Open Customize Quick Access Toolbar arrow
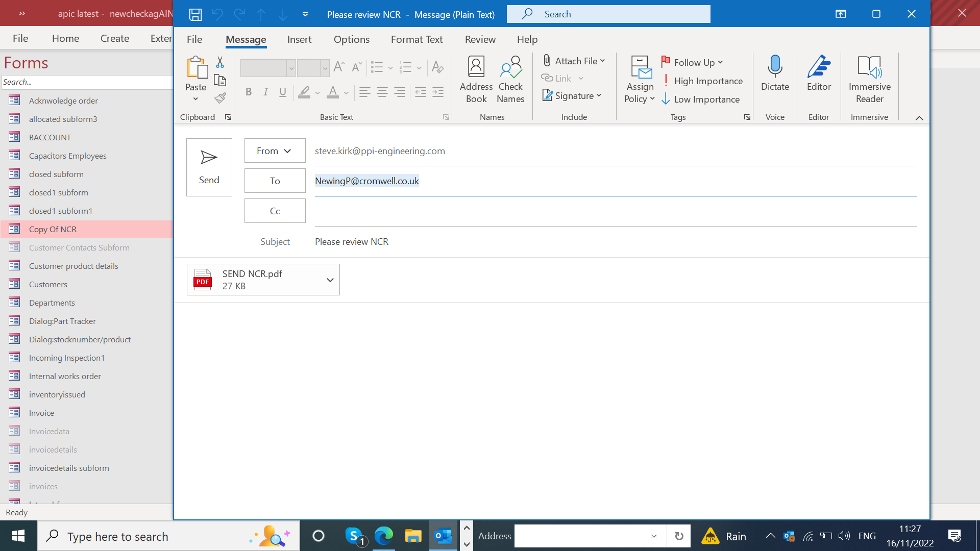The height and width of the screenshot is (551, 980). click(x=305, y=14)
